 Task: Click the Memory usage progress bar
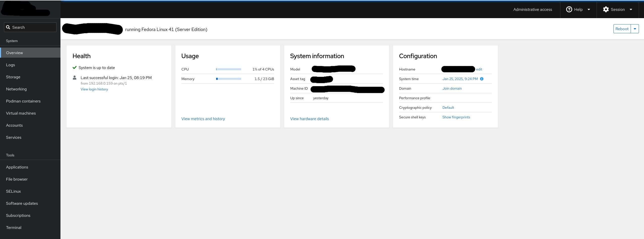point(229,79)
